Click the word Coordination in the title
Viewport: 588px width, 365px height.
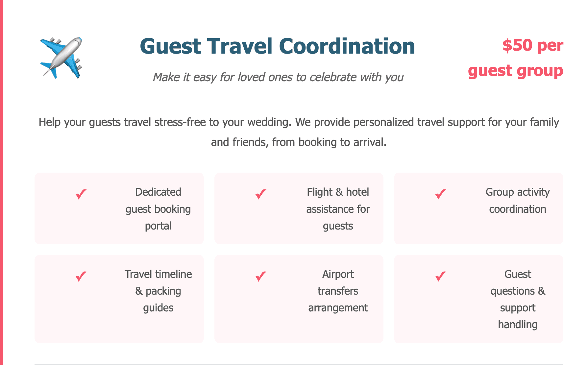coord(347,46)
